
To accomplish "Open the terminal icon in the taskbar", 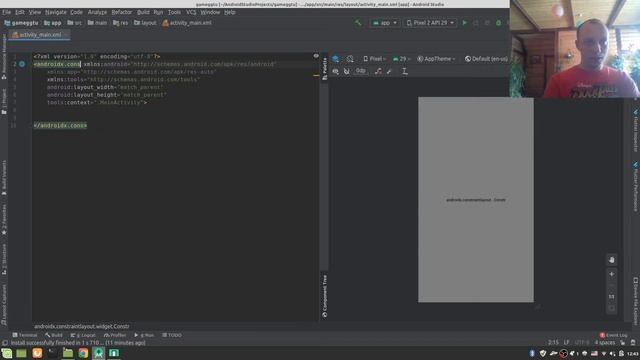I will (52, 353).
